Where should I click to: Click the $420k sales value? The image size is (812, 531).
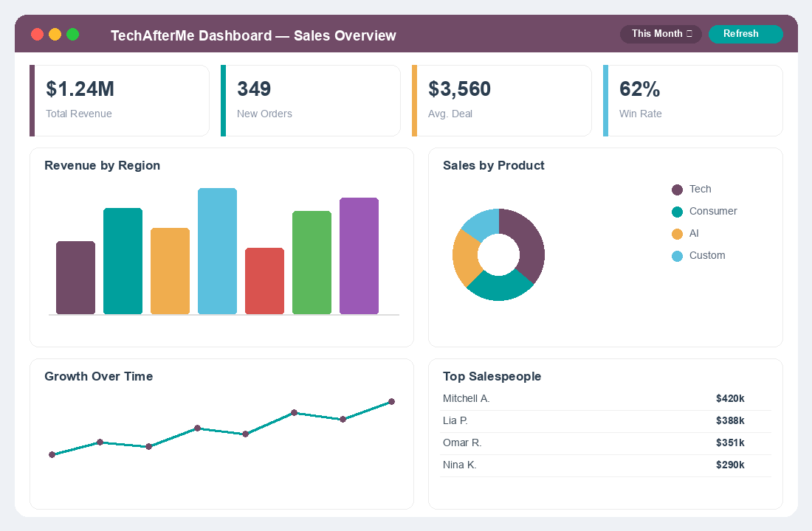[x=730, y=398]
